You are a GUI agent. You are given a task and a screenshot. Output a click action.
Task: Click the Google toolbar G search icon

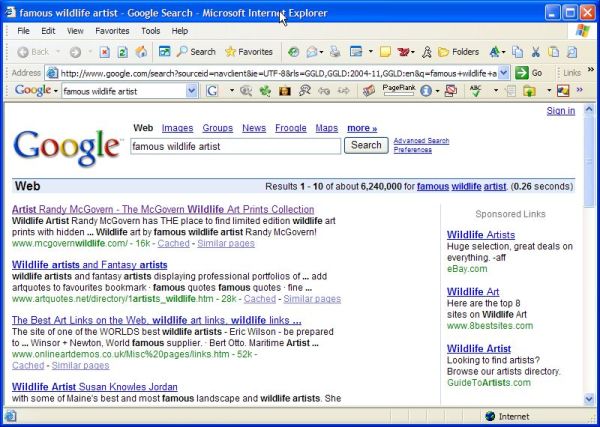click(212, 91)
